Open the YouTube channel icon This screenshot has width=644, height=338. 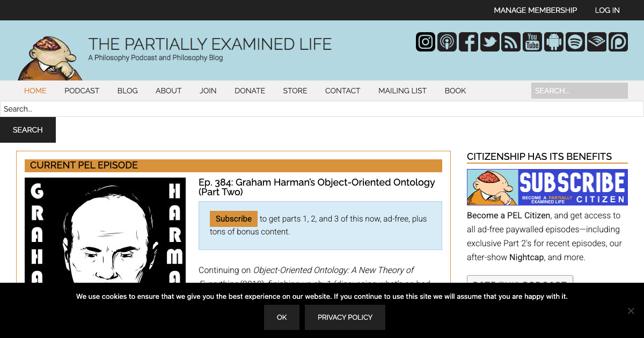pos(532,42)
